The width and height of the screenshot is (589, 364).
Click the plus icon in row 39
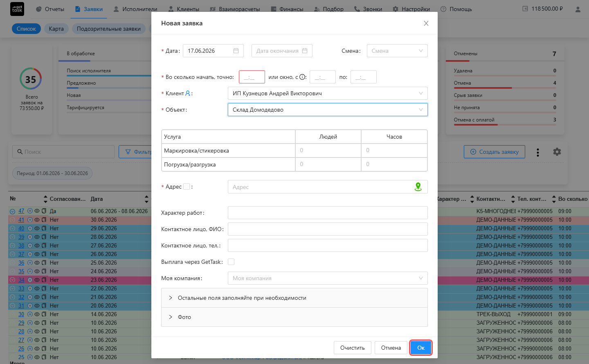30,237
